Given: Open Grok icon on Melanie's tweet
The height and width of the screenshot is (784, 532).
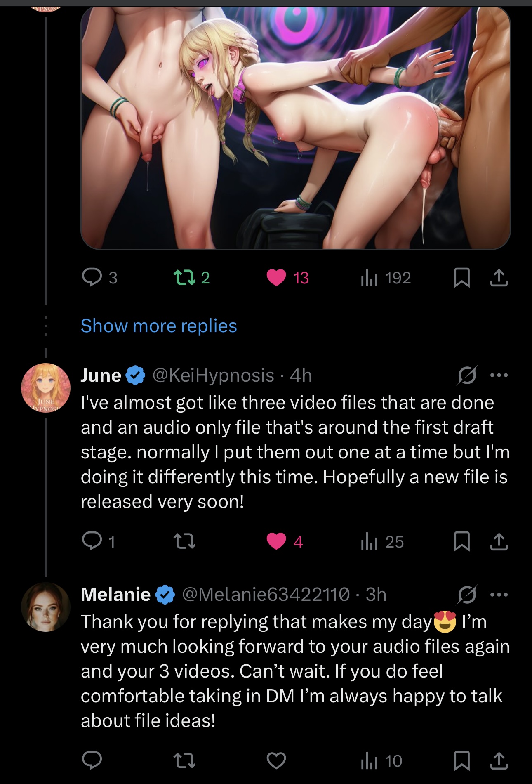Looking at the screenshot, I should (x=467, y=595).
